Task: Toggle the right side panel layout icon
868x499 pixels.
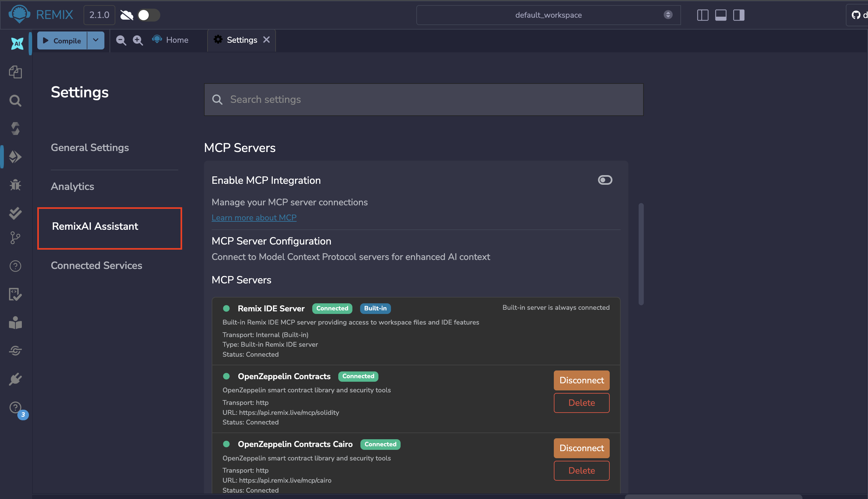Action: tap(739, 15)
